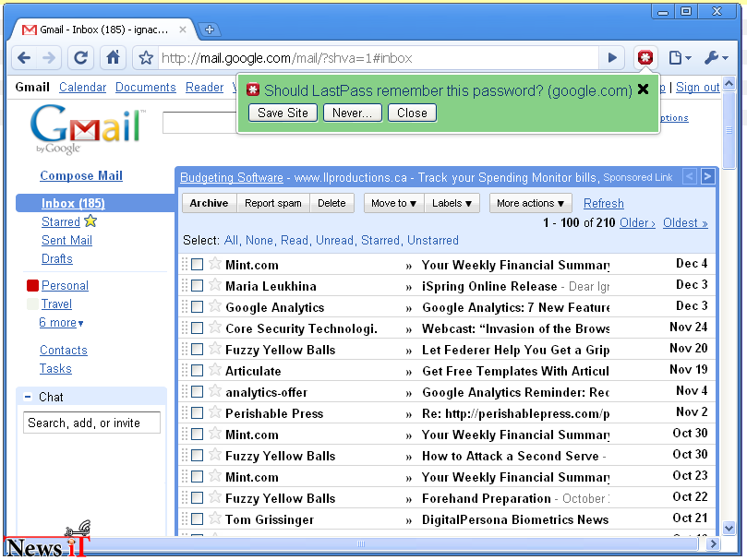Screen dimensions: 747x560
Task: Star the Articulate message
Action: (215, 370)
